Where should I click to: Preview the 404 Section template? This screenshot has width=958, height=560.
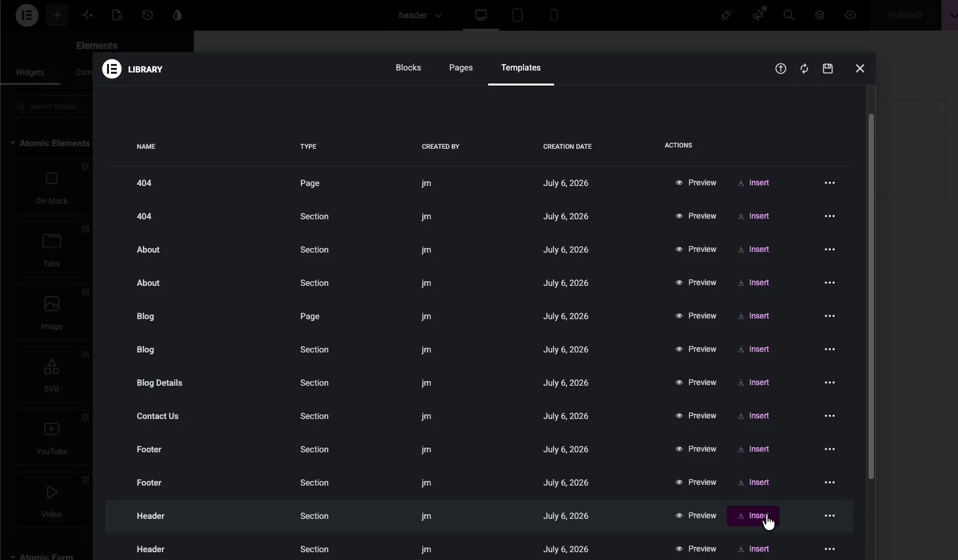pos(696,216)
